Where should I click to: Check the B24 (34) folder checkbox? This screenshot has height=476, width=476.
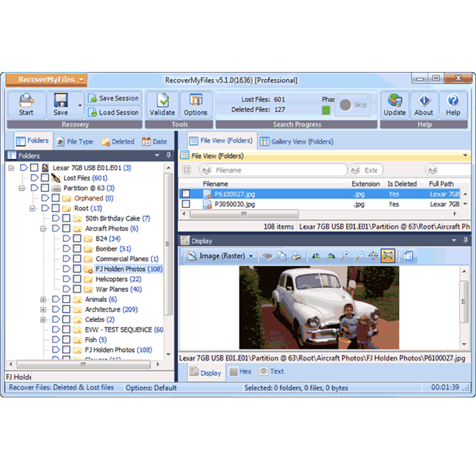coord(77,239)
